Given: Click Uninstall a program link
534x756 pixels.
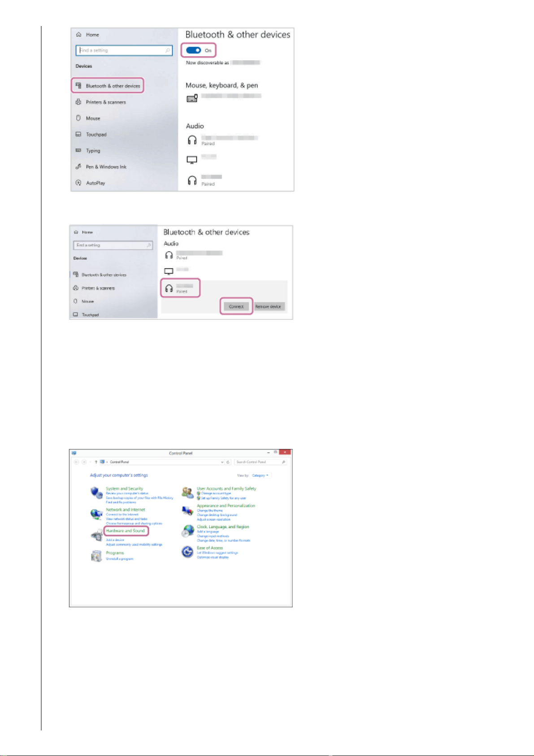Looking at the screenshot, I should click(119, 559).
